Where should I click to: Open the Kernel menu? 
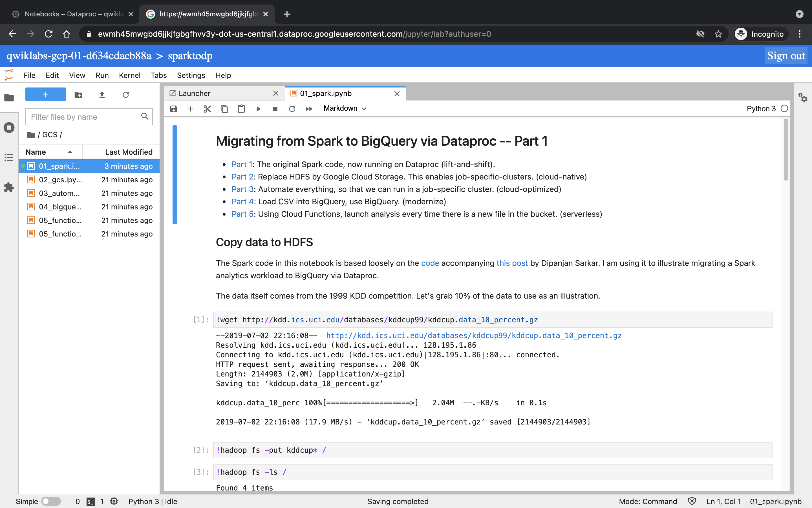click(x=129, y=75)
